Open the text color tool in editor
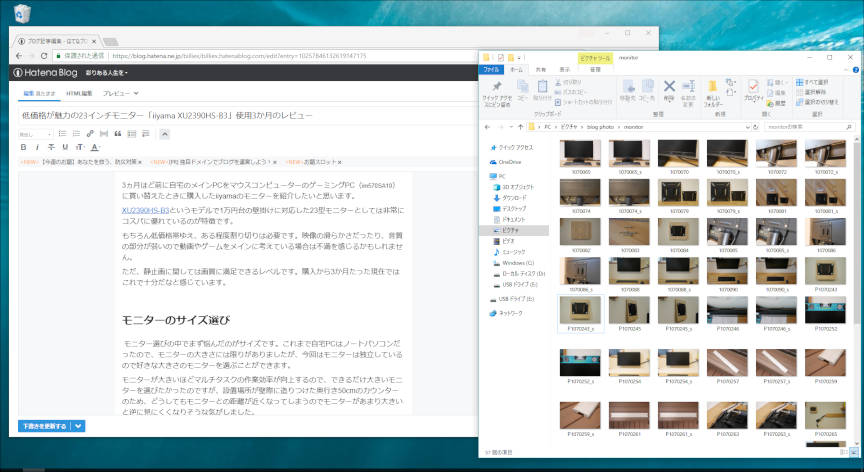Image resolution: width=864 pixels, height=472 pixels. (x=95, y=147)
